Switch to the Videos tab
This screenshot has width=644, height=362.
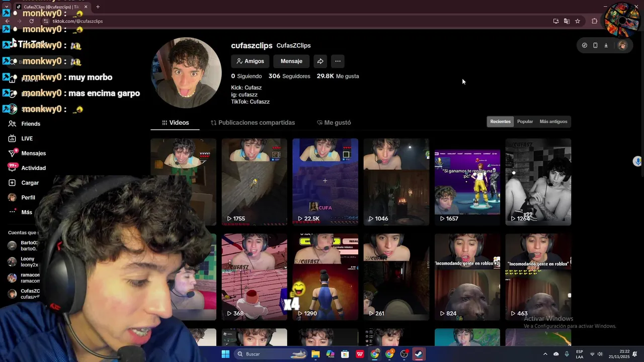[x=175, y=123]
